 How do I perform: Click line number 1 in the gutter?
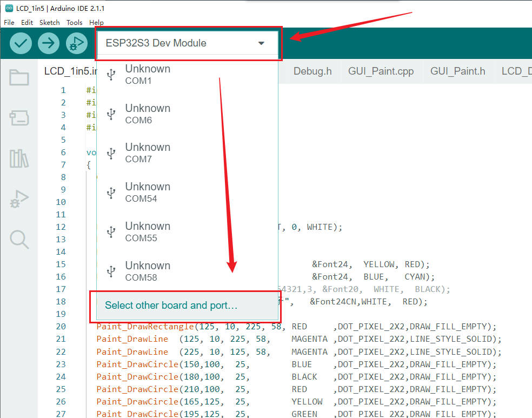pos(63,90)
